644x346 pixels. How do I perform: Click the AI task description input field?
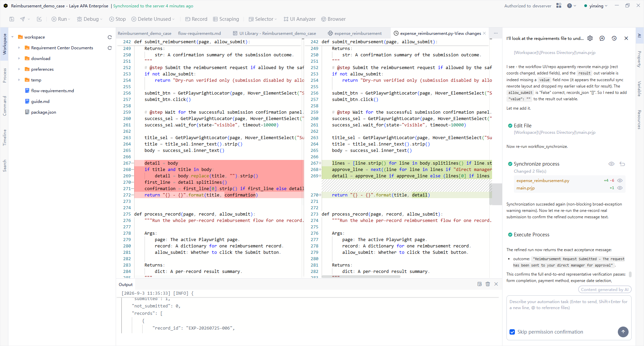tap(569, 310)
